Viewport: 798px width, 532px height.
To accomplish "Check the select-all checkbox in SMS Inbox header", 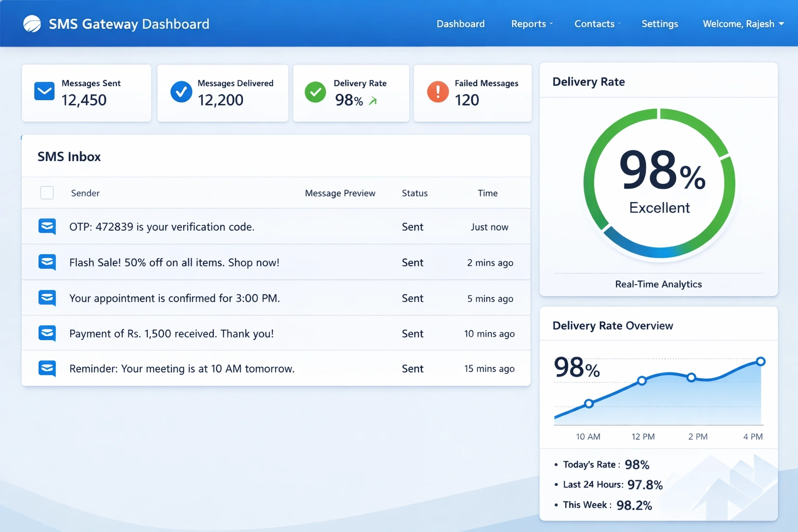I will tap(47, 192).
